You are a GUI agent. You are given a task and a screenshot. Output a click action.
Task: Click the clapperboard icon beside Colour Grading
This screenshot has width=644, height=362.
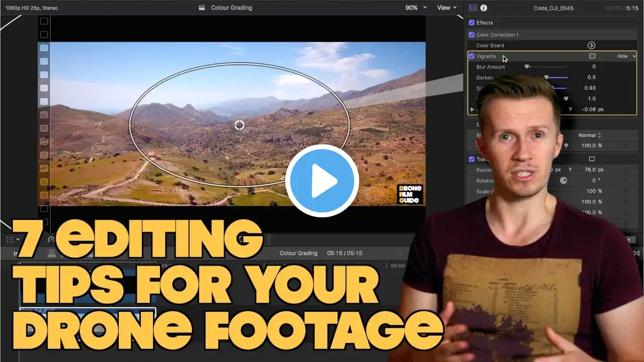pyautogui.click(x=202, y=8)
